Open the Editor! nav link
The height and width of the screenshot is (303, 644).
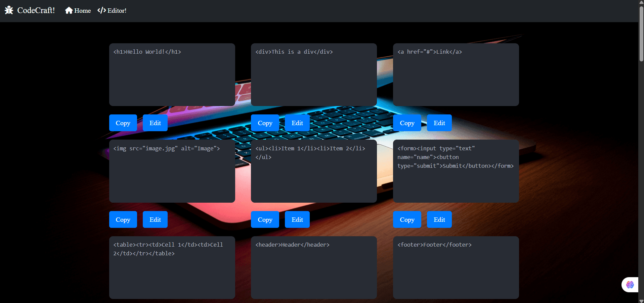[112, 10]
